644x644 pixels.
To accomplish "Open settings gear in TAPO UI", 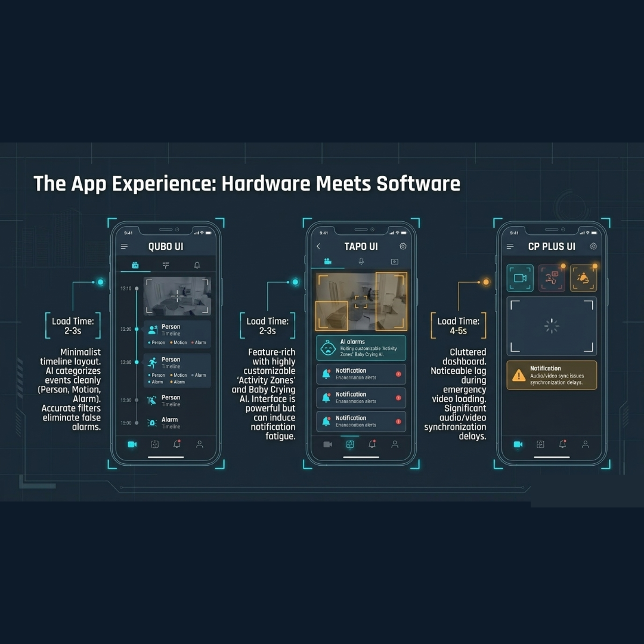I will pos(403,246).
